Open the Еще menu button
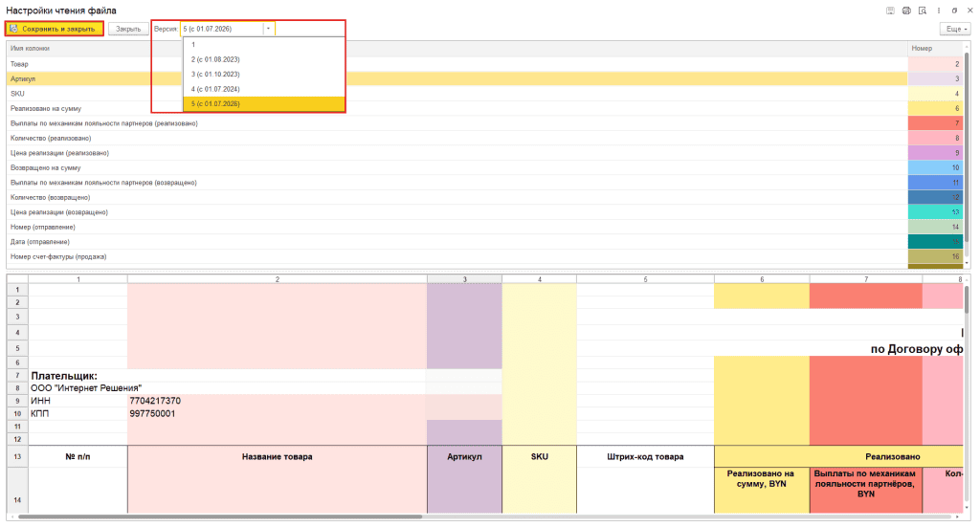Image resolution: width=980 pixels, height=527 pixels. pos(956,29)
